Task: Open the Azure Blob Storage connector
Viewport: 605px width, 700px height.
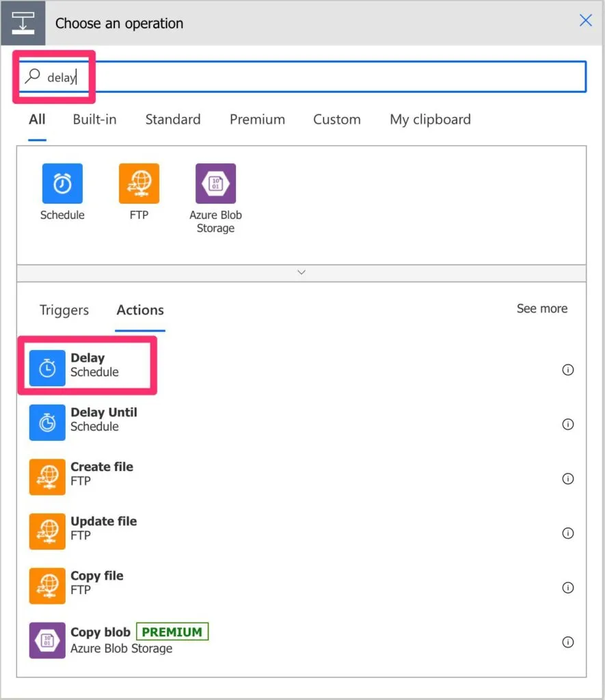Action: [215, 183]
